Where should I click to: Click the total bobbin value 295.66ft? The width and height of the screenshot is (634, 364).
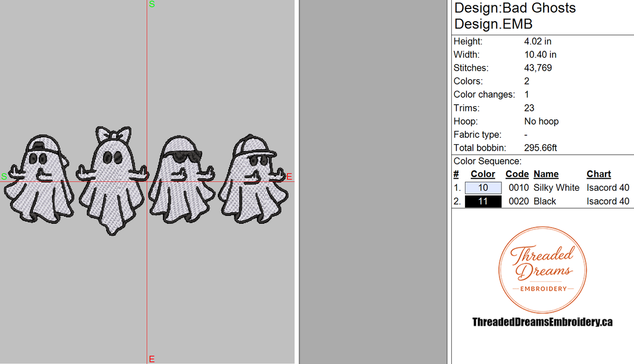(x=540, y=148)
